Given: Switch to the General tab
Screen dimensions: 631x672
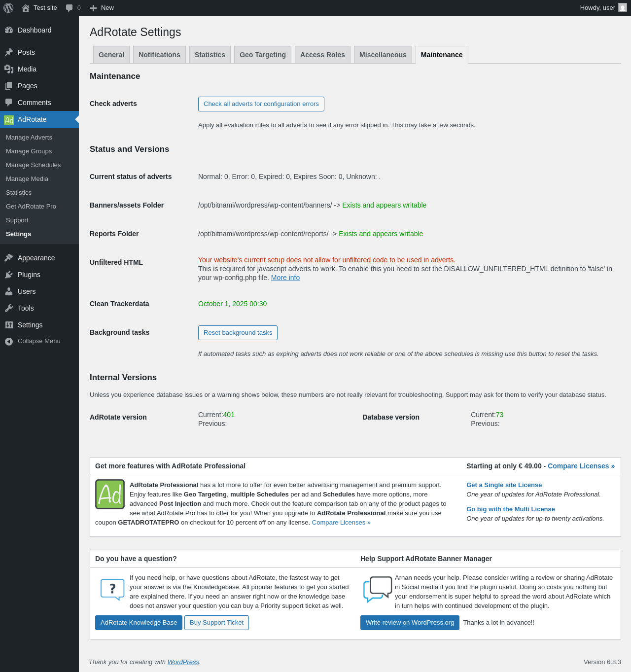Looking at the screenshot, I should tap(111, 55).
